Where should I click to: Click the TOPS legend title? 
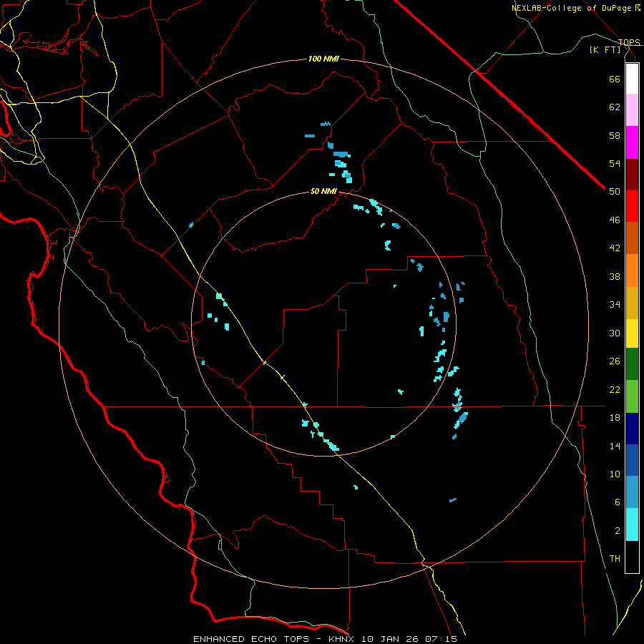[x=629, y=42]
